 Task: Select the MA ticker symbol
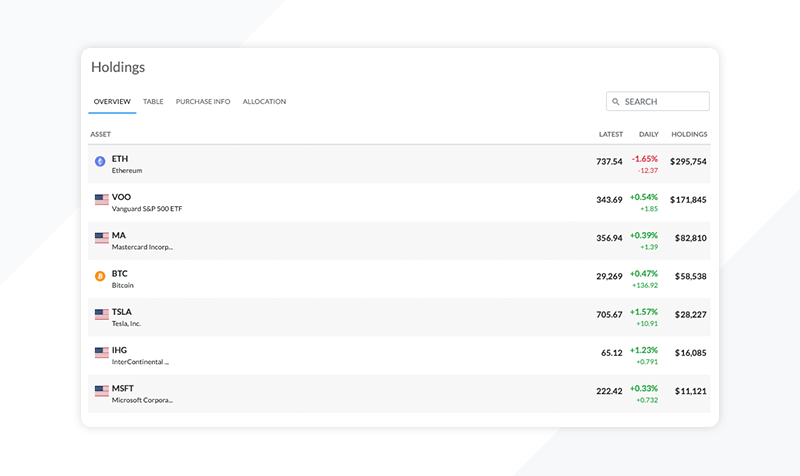119,235
